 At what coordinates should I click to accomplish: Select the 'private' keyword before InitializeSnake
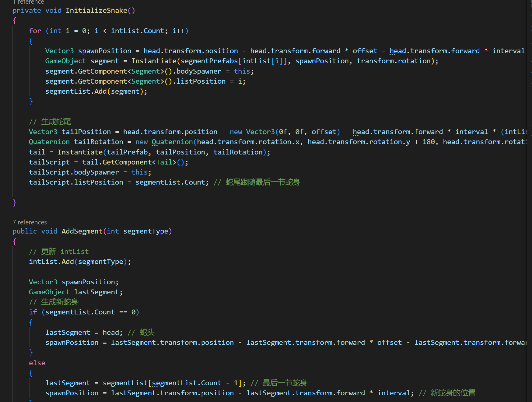coord(27,10)
